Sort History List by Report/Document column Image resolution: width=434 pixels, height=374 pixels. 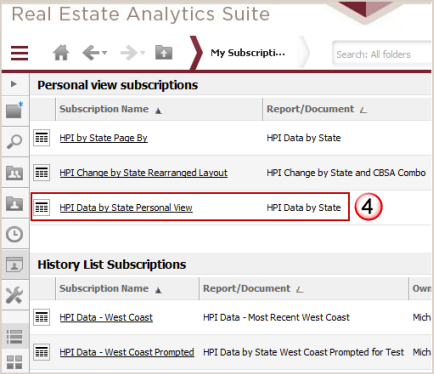[247, 288]
